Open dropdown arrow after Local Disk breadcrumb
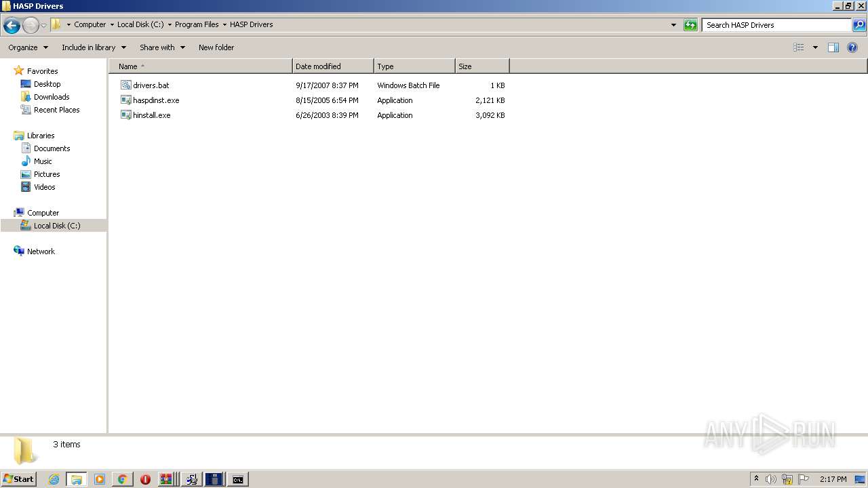The width and height of the screenshot is (868, 488). 170,24
